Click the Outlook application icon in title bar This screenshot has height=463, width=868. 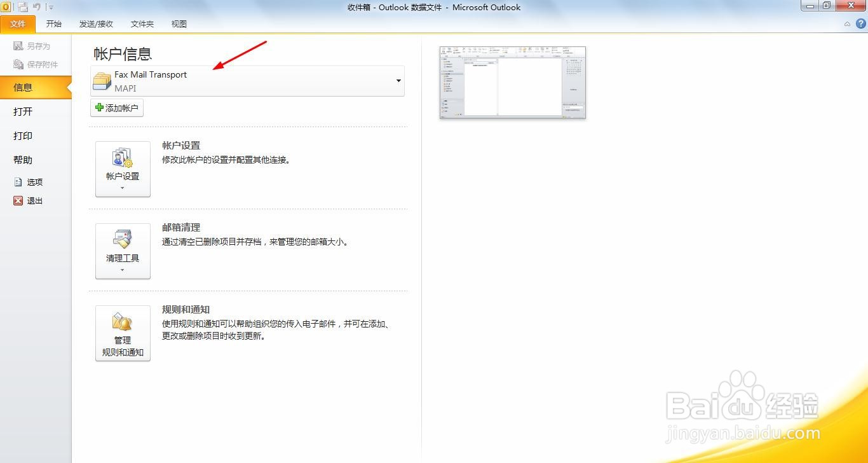click(6, 7)
